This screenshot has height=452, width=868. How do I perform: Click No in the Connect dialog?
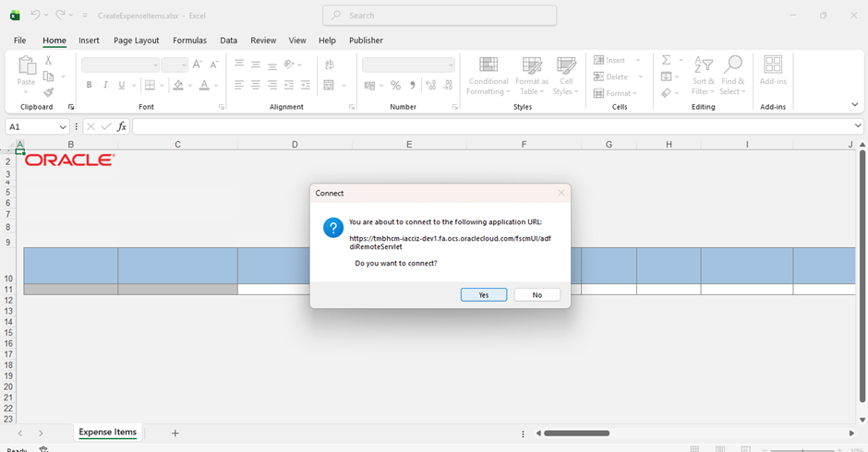[x=537, y=295]
